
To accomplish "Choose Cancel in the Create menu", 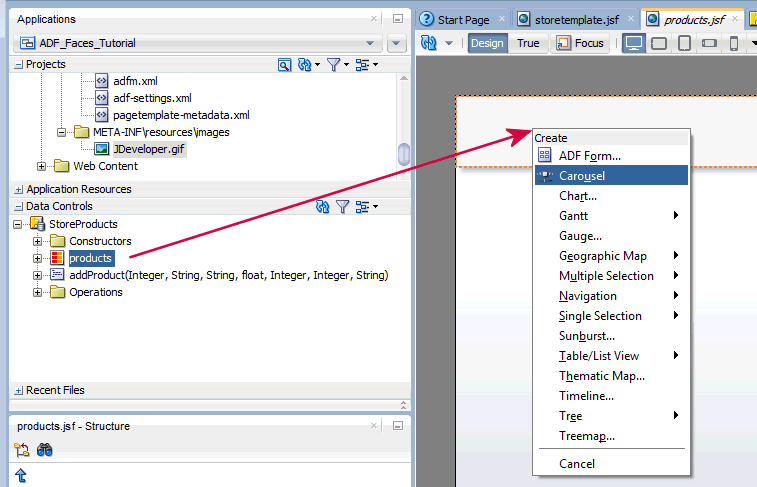I will (x=611, y=463).
